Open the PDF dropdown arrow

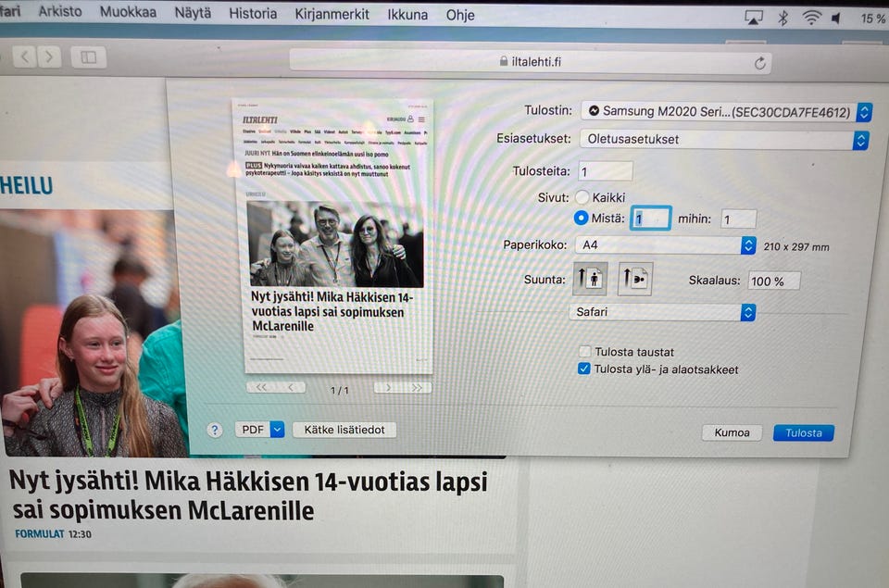click(277, 430)
